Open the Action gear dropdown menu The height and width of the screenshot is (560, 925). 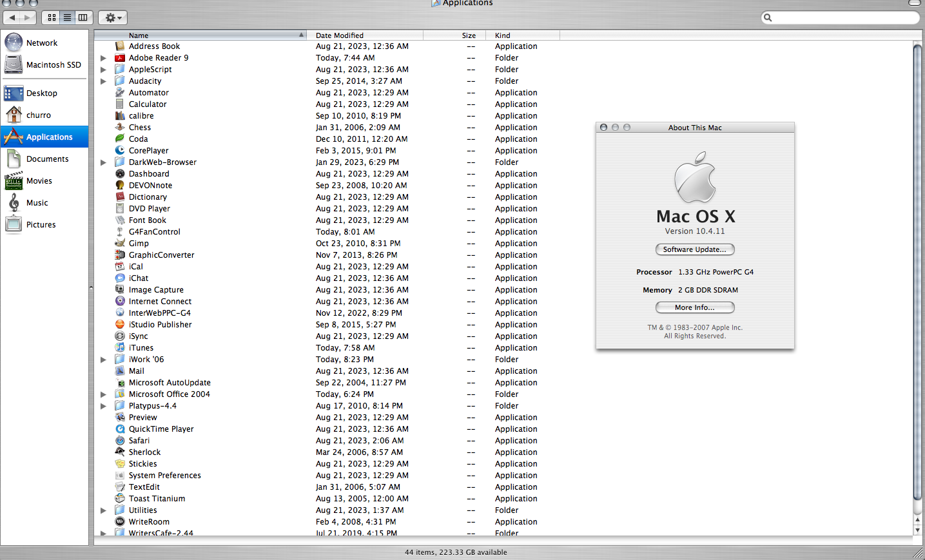pos(113,17)
